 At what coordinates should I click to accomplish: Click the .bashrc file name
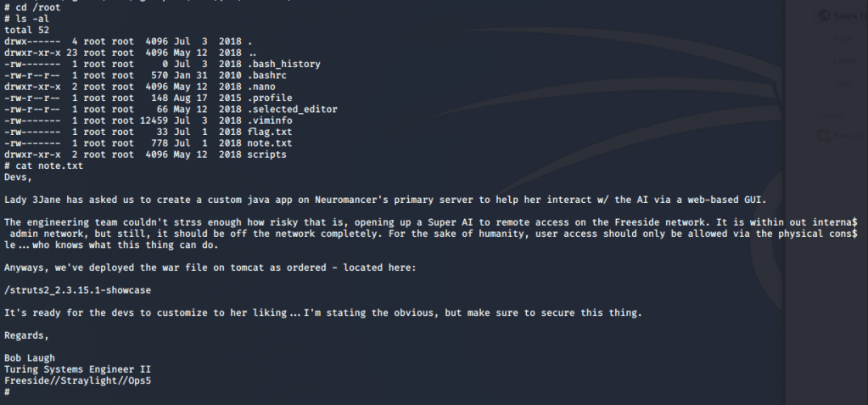266,75
